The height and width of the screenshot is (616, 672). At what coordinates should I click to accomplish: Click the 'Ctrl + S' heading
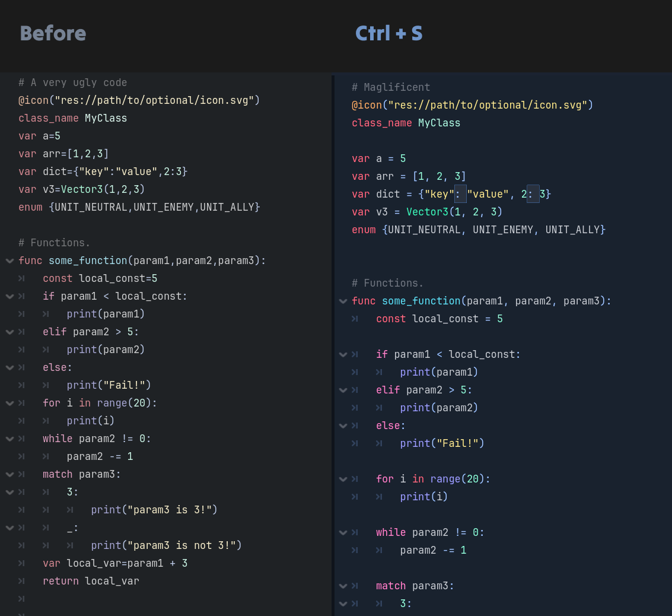click(388, 33)
